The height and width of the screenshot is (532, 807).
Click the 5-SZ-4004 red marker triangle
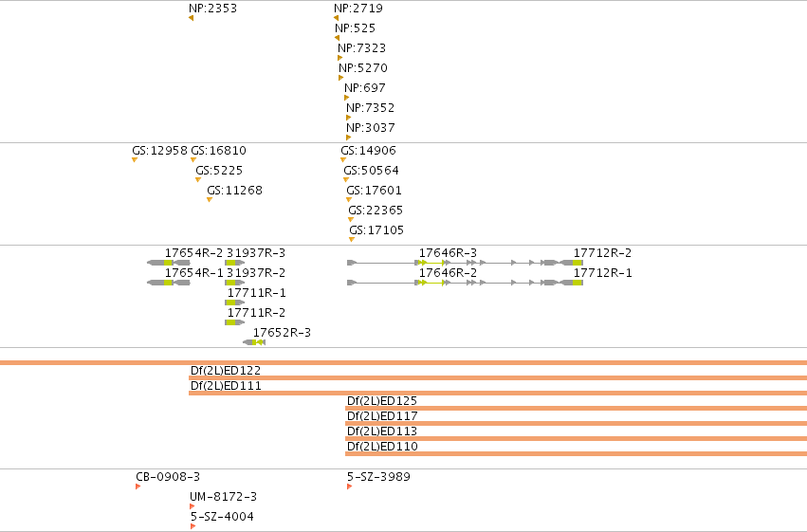(193, 526)
